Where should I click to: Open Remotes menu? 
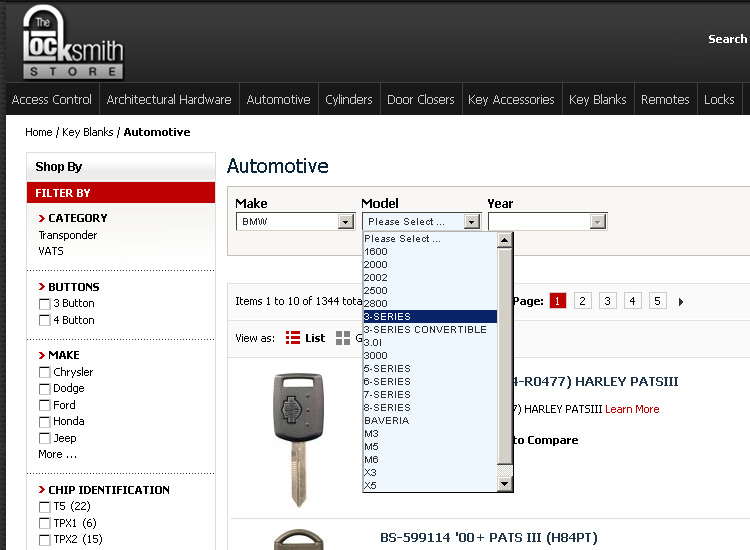(x=665, y=99)
